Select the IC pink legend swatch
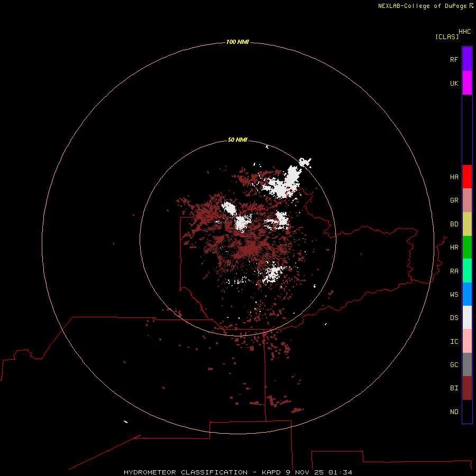Screen dimensions: 476x476 click(467, 341)
